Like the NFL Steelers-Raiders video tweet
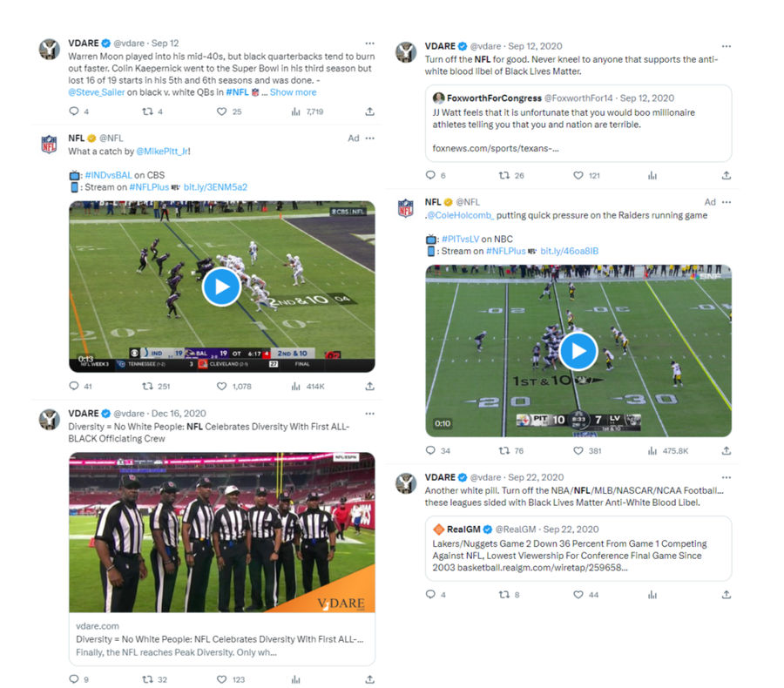This screenshot has height=688, width=784. click(x=578, y=450)
